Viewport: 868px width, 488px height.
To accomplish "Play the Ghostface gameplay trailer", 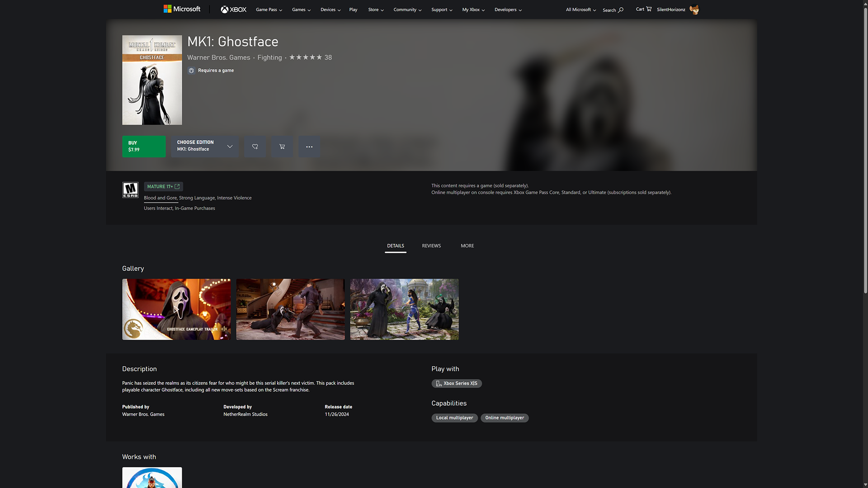I will 176,309.
